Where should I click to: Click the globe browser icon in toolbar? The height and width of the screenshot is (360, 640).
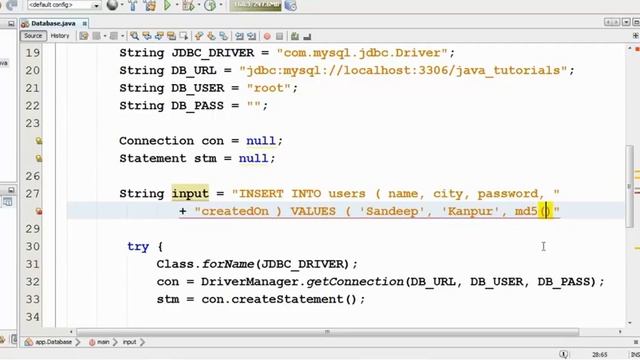click(112, 5)
